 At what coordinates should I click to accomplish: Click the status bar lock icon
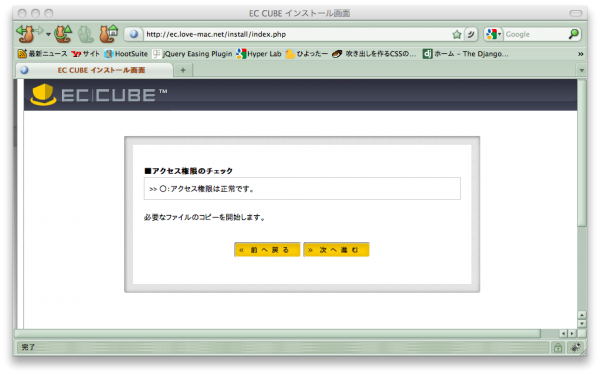(558, 347)
